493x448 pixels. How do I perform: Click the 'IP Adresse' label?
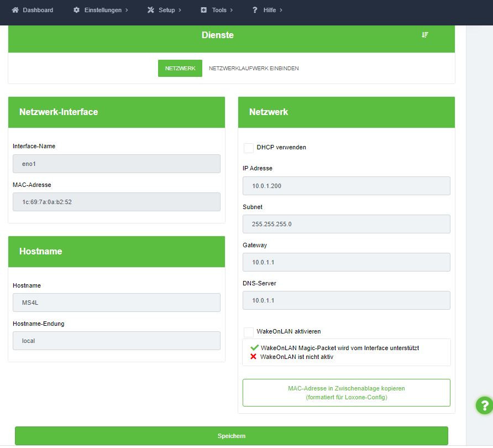258,168
